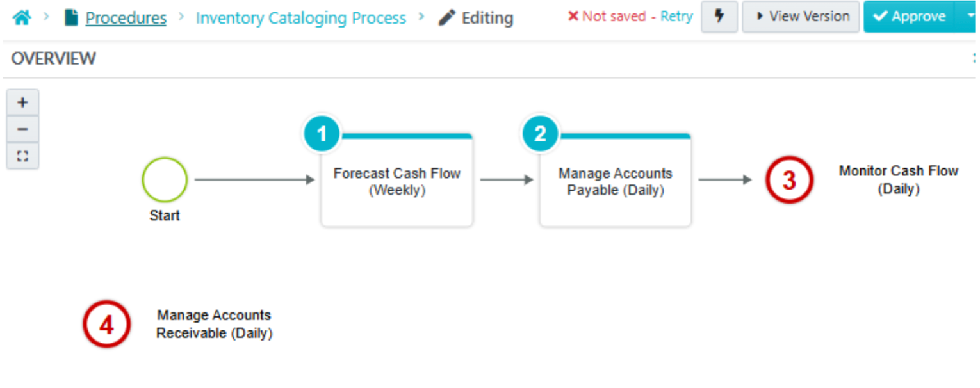Click the home icon in the breadcrumb

[x=21, y=17]
